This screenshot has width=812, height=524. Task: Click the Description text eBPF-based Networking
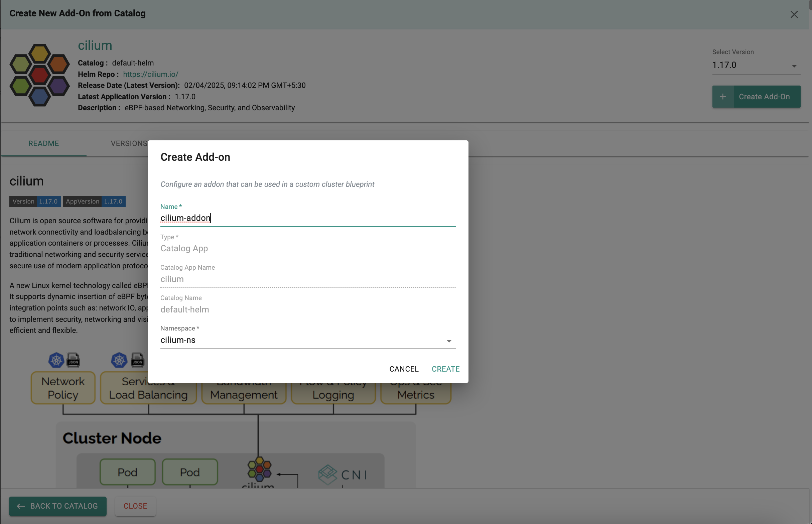[x=210, y=108]
